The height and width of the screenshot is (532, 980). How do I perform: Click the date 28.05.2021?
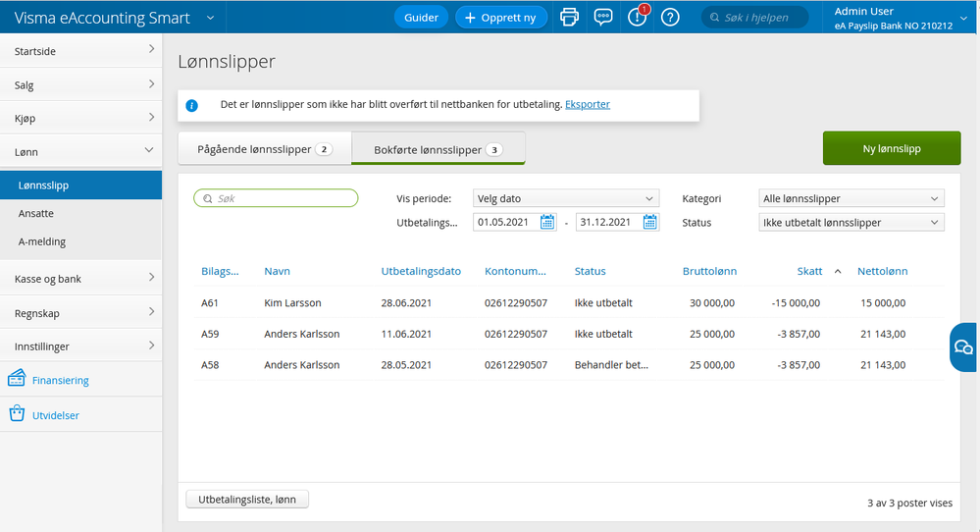pos(406,364)
